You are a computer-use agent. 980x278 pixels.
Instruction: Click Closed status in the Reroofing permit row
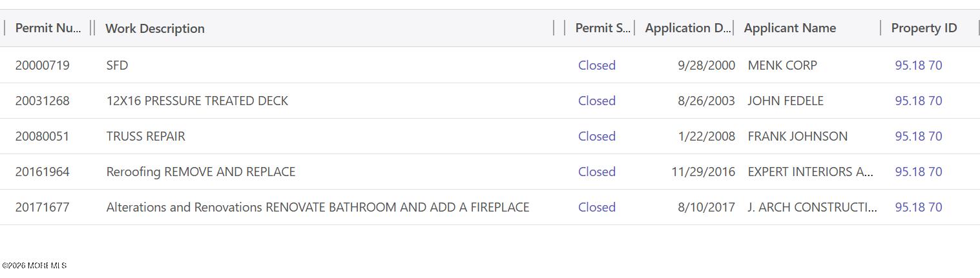tap(596, 172)
